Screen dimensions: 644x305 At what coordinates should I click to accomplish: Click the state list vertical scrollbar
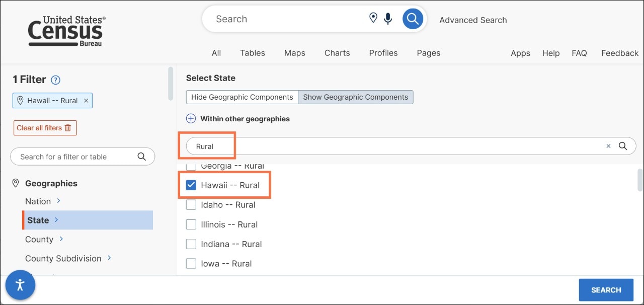640,180
